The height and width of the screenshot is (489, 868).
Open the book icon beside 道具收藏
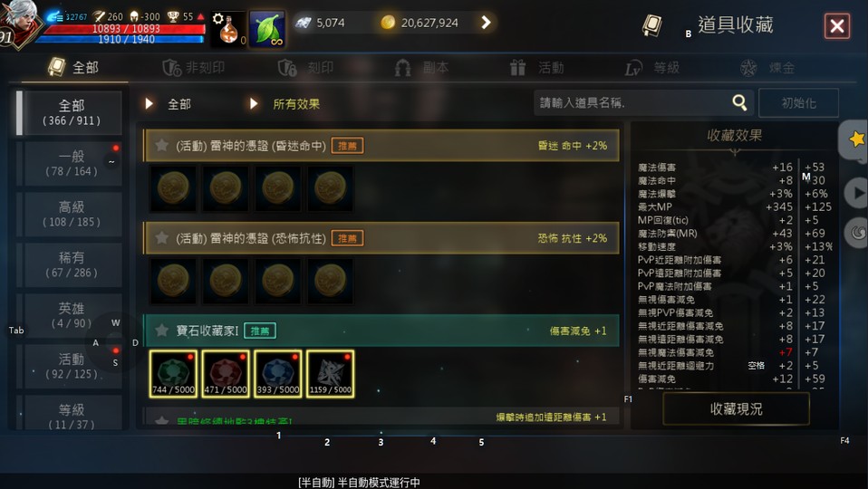point(652,25)
